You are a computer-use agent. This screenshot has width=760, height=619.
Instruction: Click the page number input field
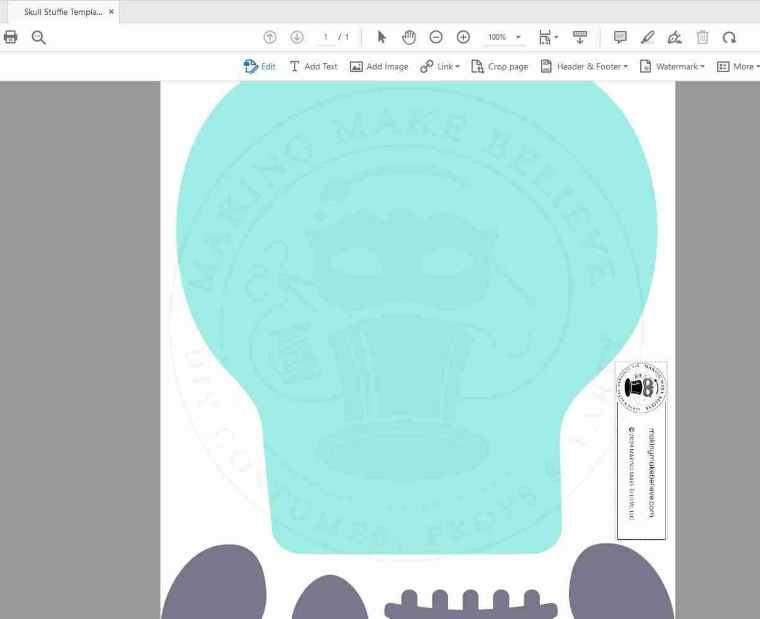coord(326,37)
